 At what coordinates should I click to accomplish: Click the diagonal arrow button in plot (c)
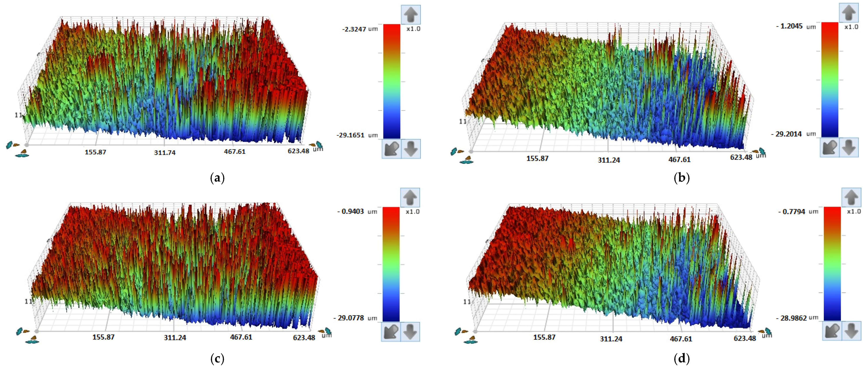point(391,332)
